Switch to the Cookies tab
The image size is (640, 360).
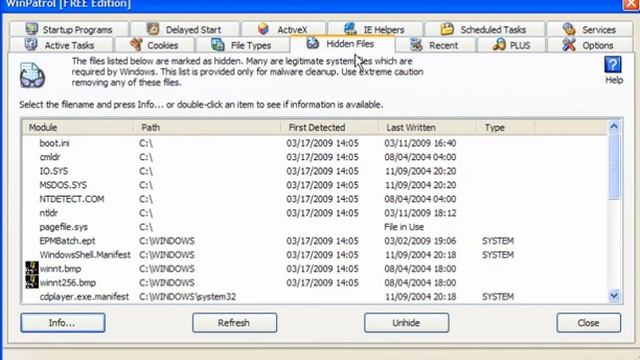154,45
